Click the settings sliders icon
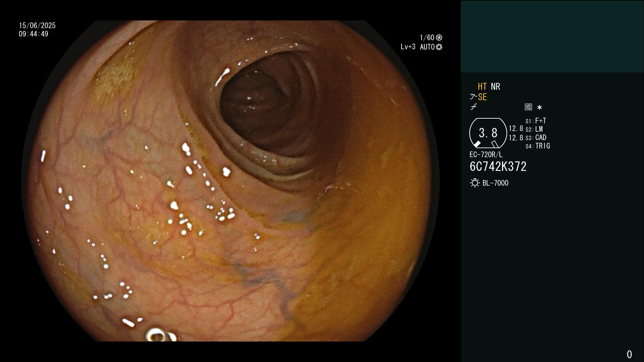644x362 pixels. tap(528, 107)
